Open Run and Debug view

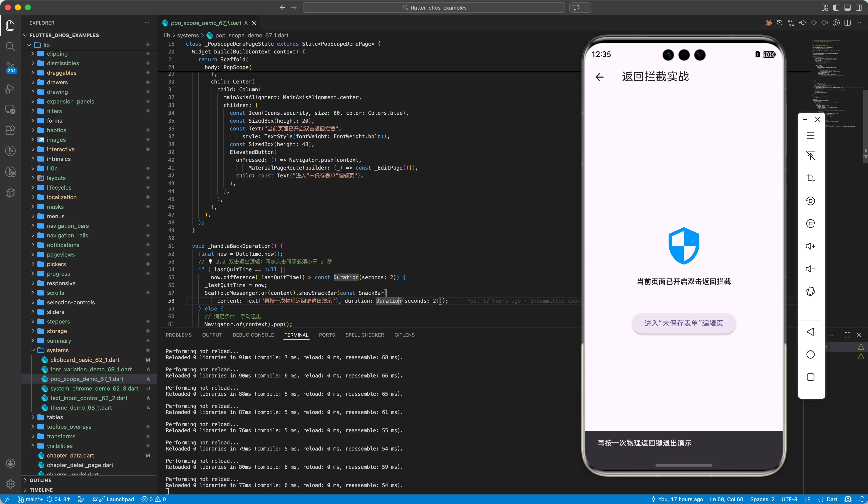click(10, 89)
